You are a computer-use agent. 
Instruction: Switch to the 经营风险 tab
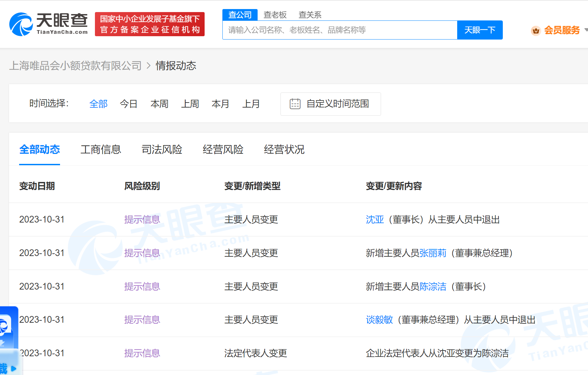click(x=223, y=149)
